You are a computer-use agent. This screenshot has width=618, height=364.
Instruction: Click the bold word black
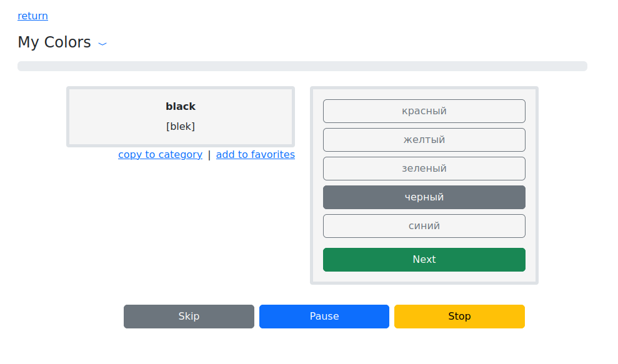181,107
